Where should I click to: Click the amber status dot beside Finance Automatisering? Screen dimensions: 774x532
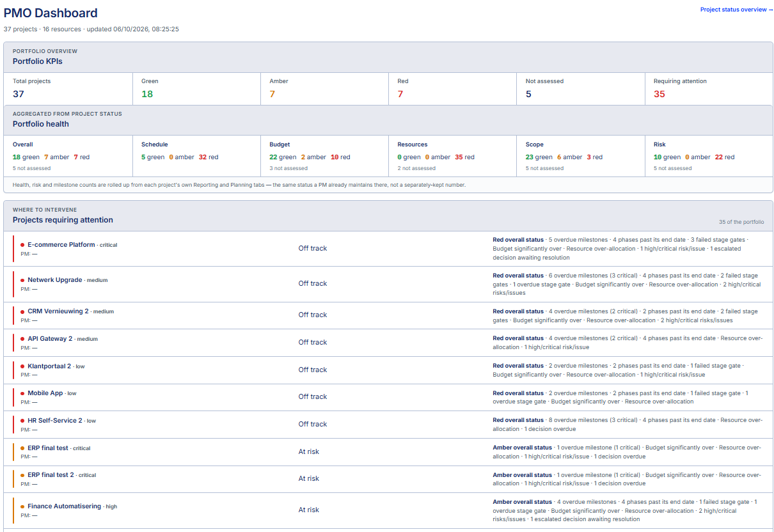pyautogui.click(x=22, y=506)
